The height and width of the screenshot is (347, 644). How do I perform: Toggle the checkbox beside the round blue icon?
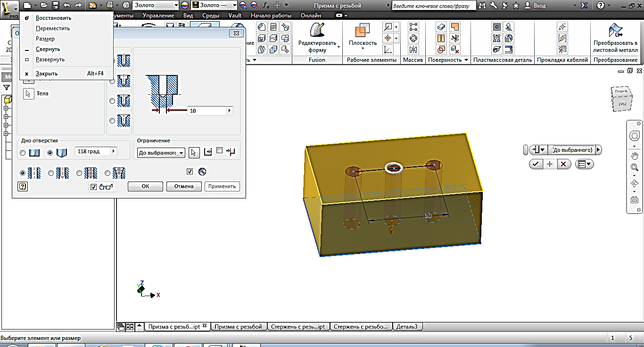coord(190,171)
